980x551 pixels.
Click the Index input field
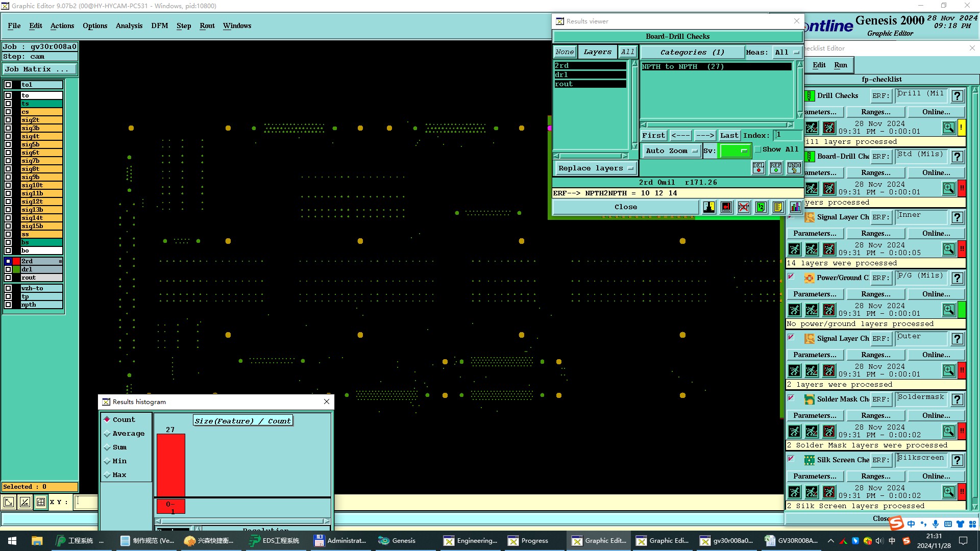pyautogui.click(x=787, y=135)
